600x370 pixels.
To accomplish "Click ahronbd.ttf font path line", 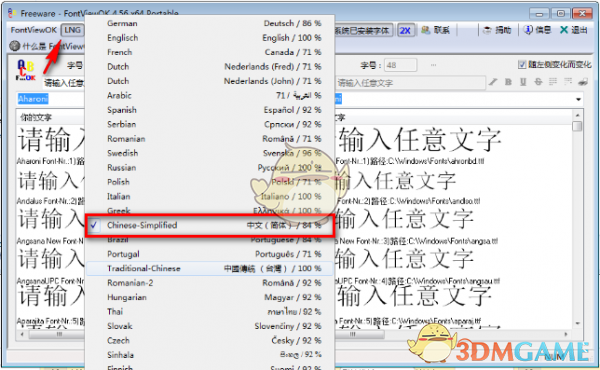I will [409, 161].
